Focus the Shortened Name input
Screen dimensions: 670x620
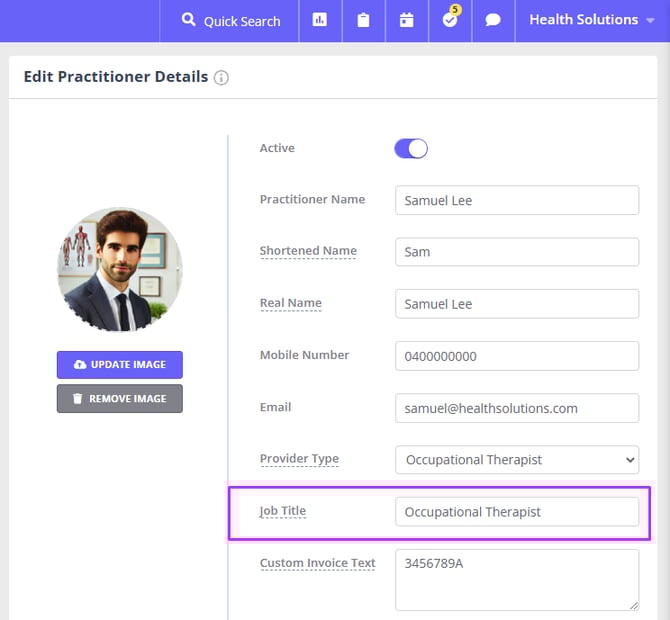pos(516,252)
